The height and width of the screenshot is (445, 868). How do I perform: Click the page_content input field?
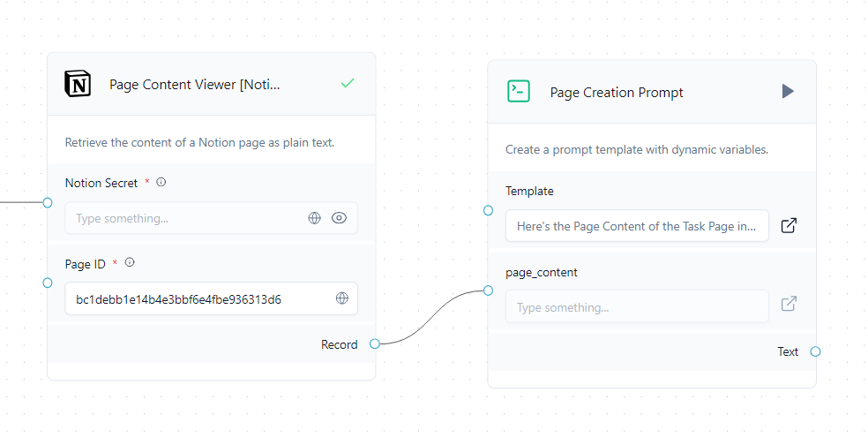point(635,307)
